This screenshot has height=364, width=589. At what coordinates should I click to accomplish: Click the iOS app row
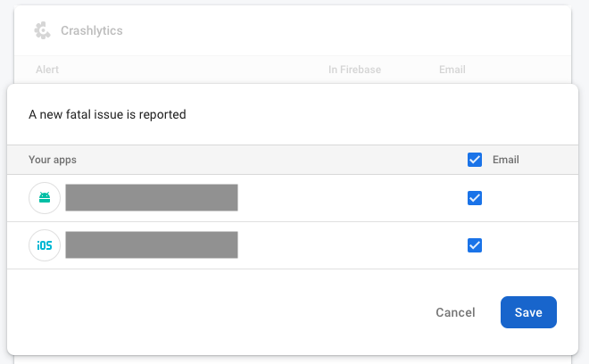pyautogui.click(x=293, y=245)
